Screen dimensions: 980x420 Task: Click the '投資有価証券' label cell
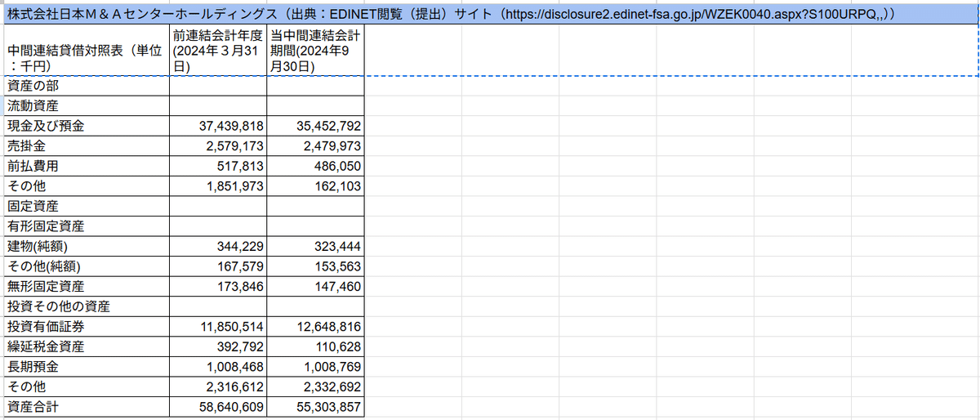[x=87, y=326]
